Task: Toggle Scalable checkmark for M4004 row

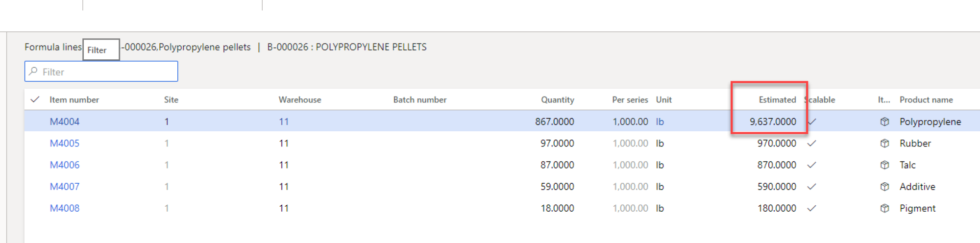Action: click(x=812, y=121)
